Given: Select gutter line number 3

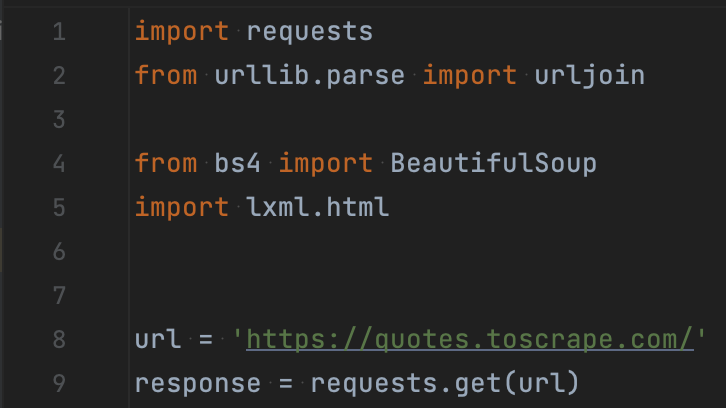Looking at the screenshot, I should click(x=59, y=119).
